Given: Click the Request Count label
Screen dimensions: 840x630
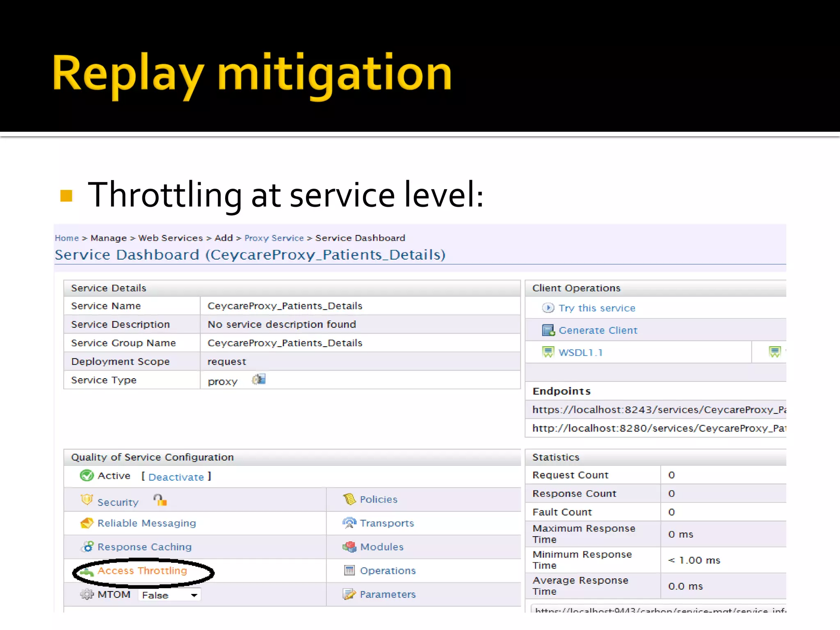Looking at the screenshot, I should pyautogui.click(x=570, y=475).
